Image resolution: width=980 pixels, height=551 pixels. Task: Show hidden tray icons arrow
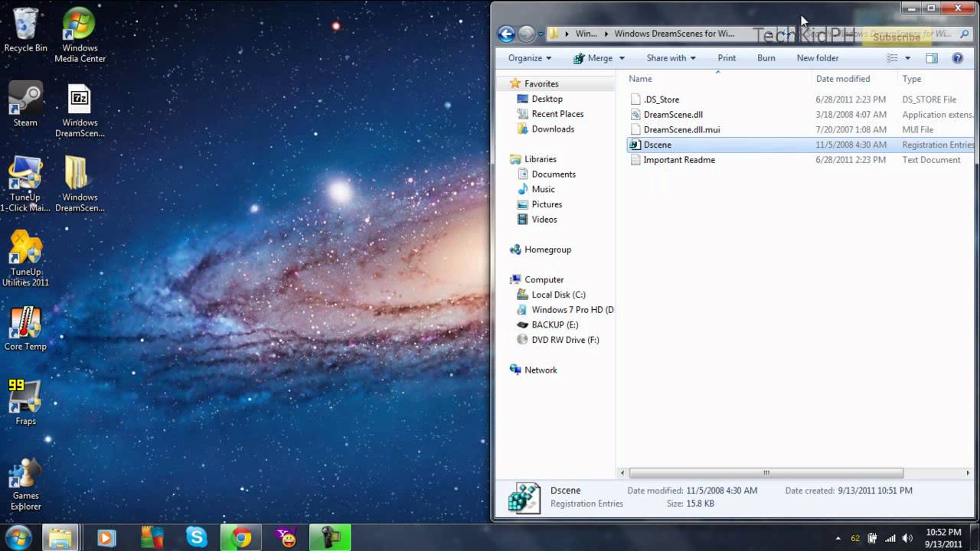(838, 538)
